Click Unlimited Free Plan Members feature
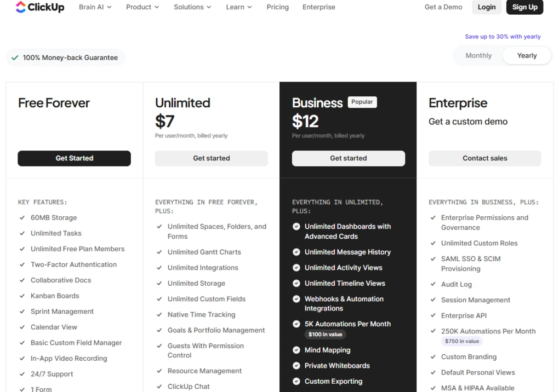Screen dimensions: 559x392 77,249
